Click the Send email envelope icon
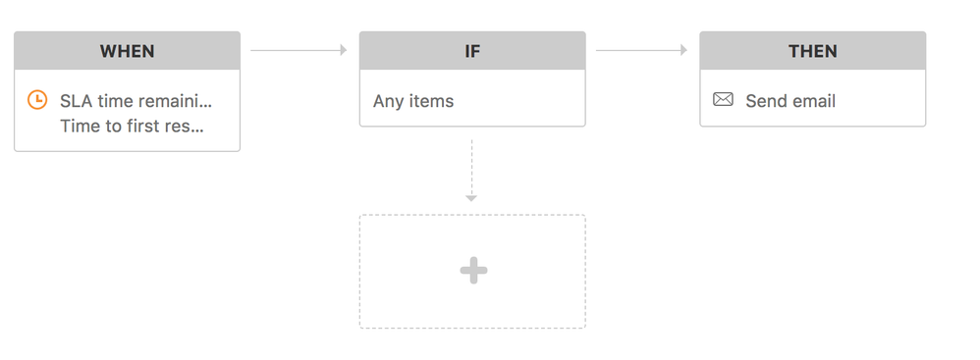 [723, 99]
